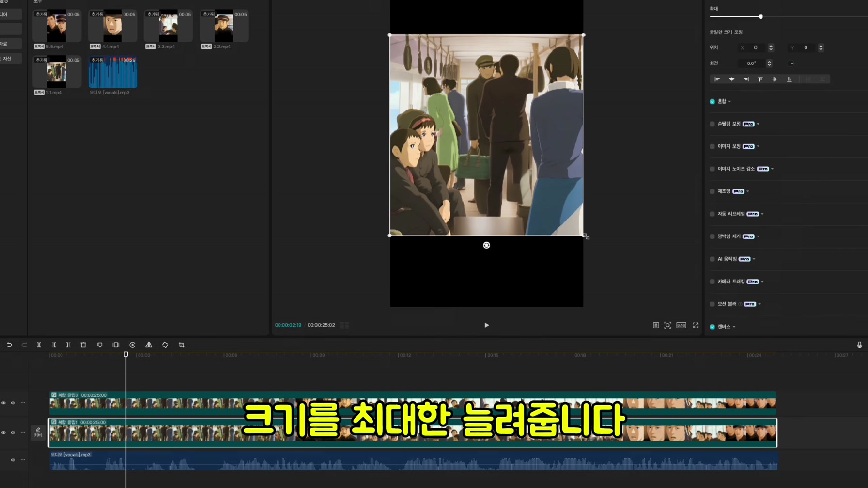Expand the 모션 블러 section arrow
The image size is (868, 488).
click(759, 304)
